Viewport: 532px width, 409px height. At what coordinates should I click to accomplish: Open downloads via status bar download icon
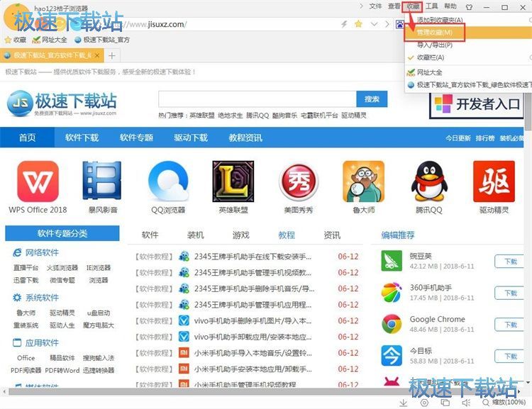coord(403,403)
